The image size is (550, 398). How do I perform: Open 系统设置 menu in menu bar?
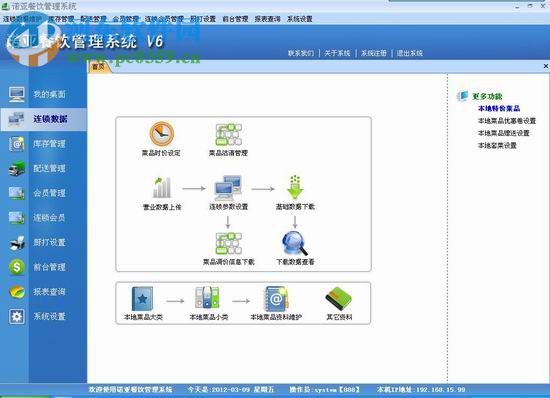point(300,19)
